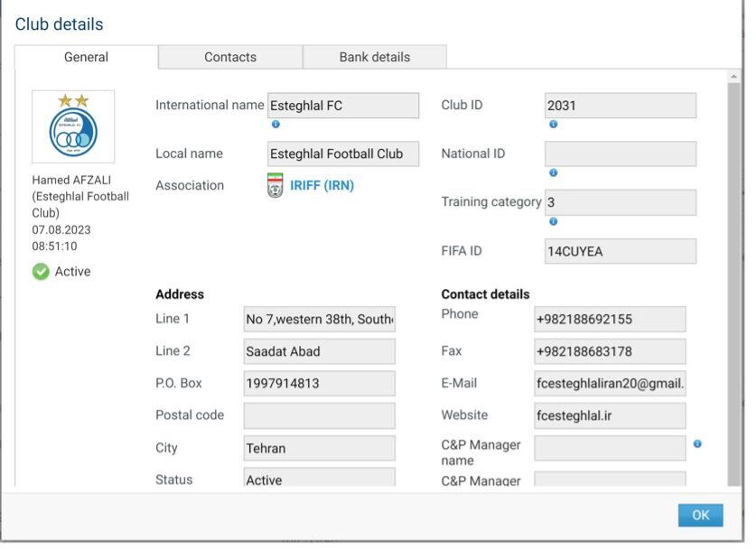Image resolution: width=756 pixels, height=549 pixels.
Task: Switch to the Contacts tab
Action: [x=230, y=57]
